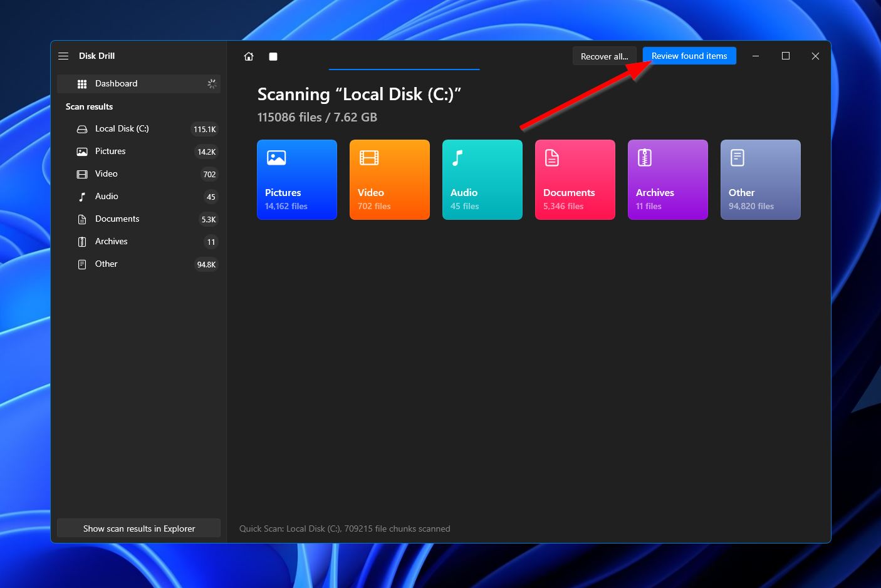This screenshot has height=588, width=881.
Task: Open Local Disk (C:) scan results
Action: tap(122, 128)
